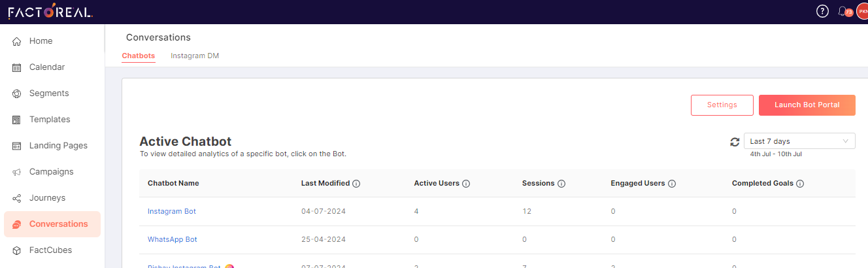Open the Instagram Bot link

[172, 212]
